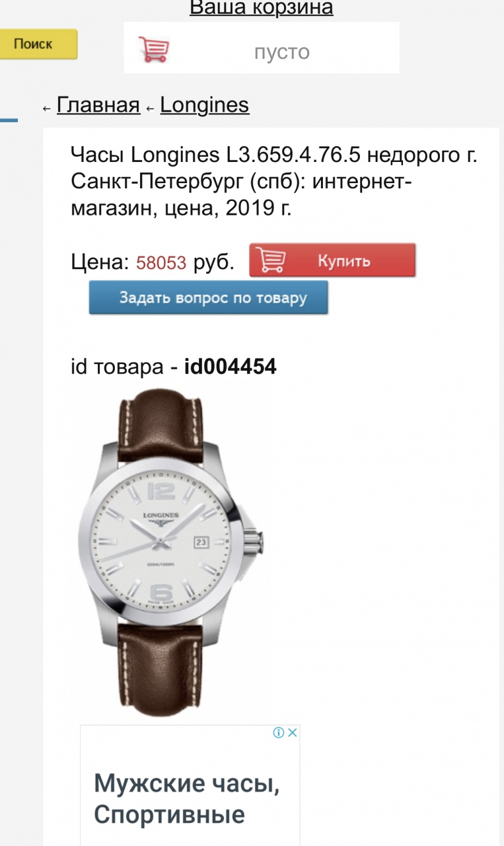Go to Главная breadcrumb

[98, 105]
